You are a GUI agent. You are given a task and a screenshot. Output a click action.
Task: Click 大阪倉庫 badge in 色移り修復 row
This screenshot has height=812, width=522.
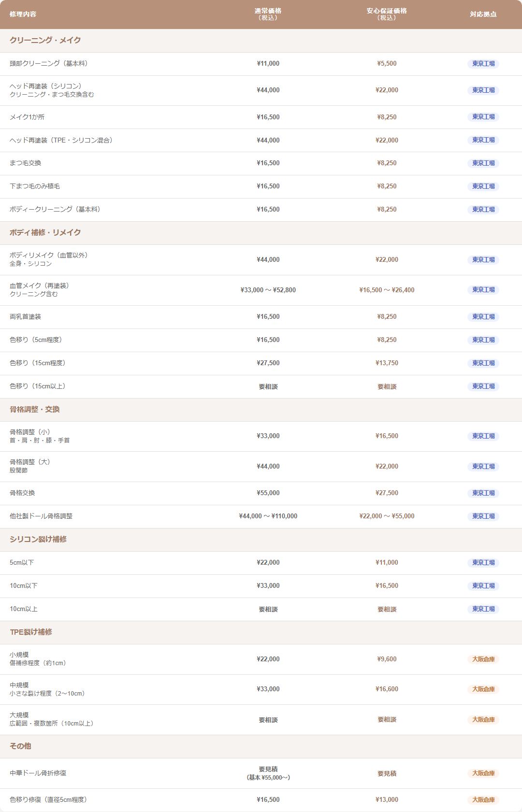[483, 800]
